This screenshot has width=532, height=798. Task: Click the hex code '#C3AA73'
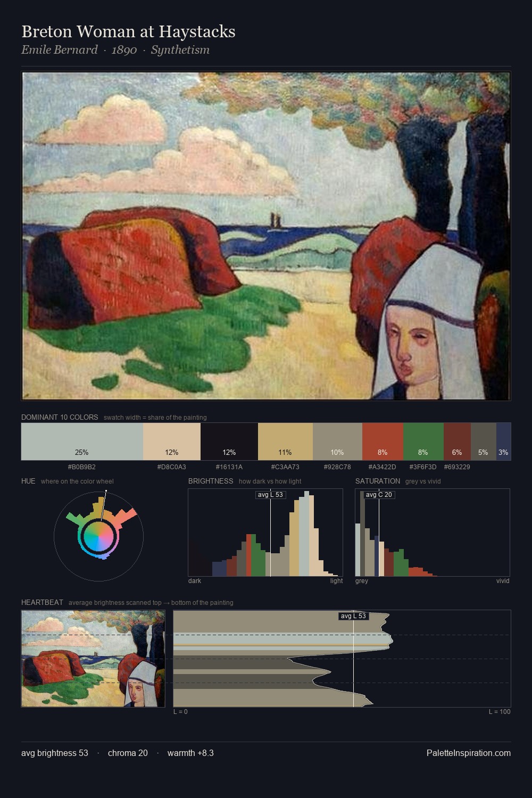(285, 467)
